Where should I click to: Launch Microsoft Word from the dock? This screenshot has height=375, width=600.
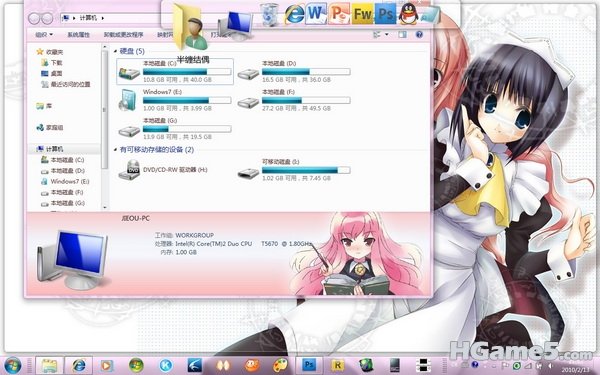pos(316,14)
